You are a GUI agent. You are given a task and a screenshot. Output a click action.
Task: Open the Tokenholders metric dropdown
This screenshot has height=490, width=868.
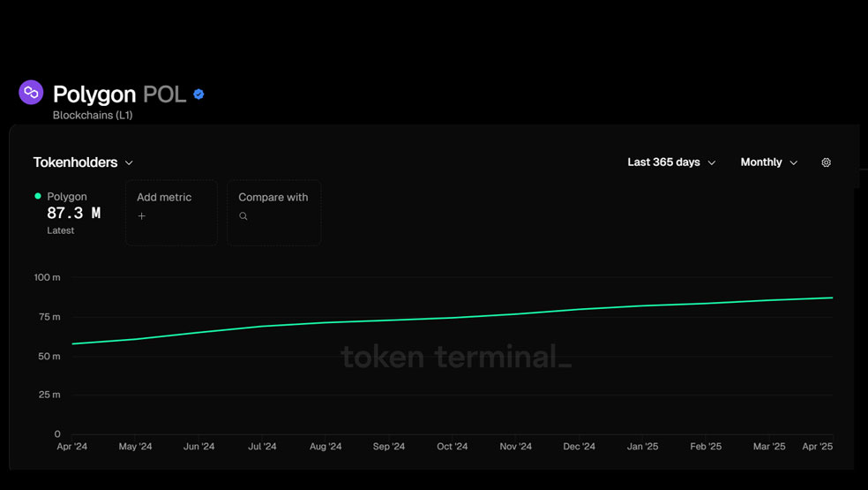83,162
